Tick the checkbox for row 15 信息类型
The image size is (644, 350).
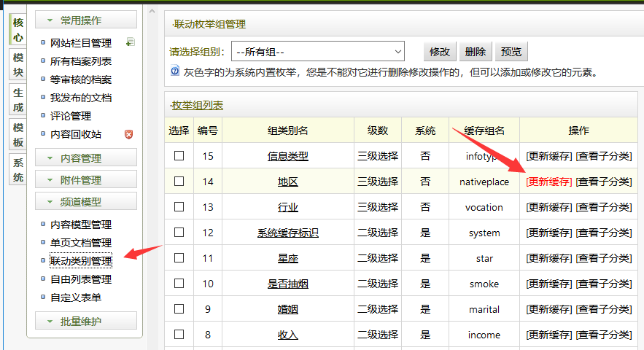pos(179,156)
